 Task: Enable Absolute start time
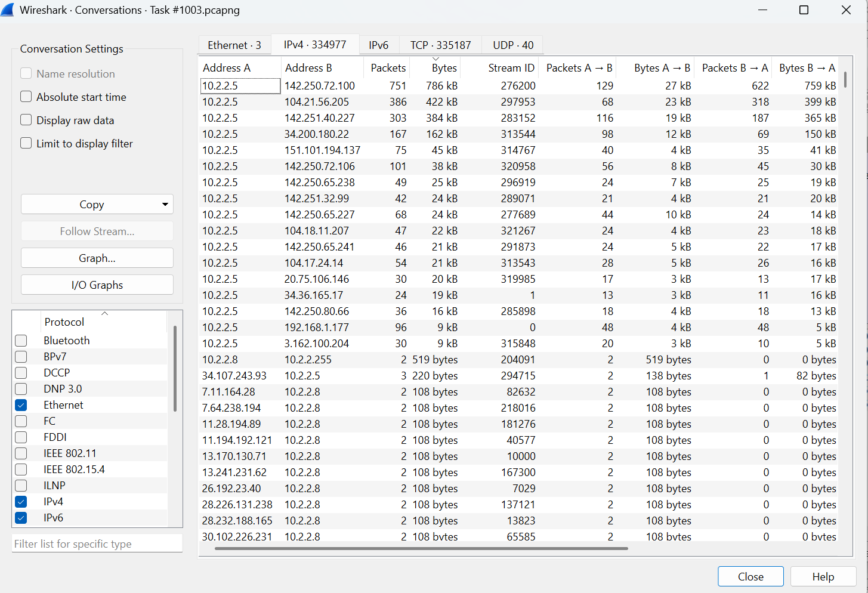[x=26, y=97]
